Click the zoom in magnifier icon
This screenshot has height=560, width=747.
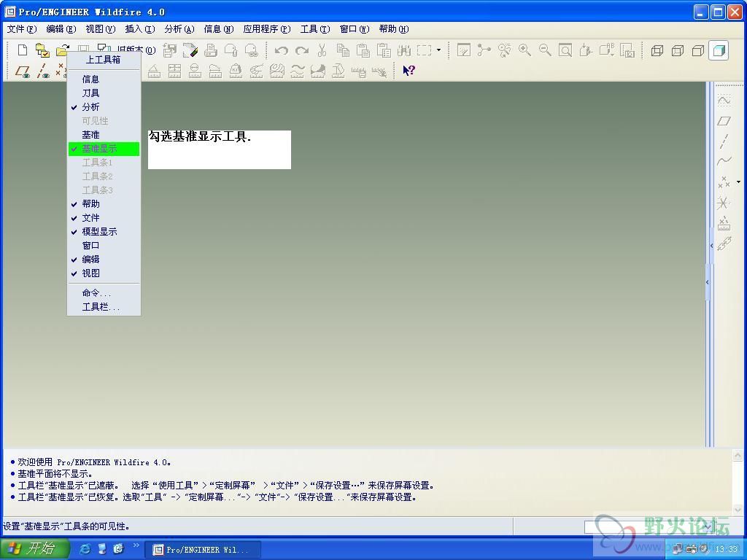click(525, 50)
